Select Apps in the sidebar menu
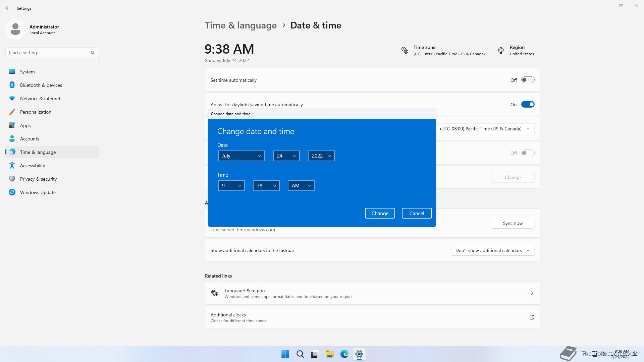The image size is (644, 362). point(25,125)
